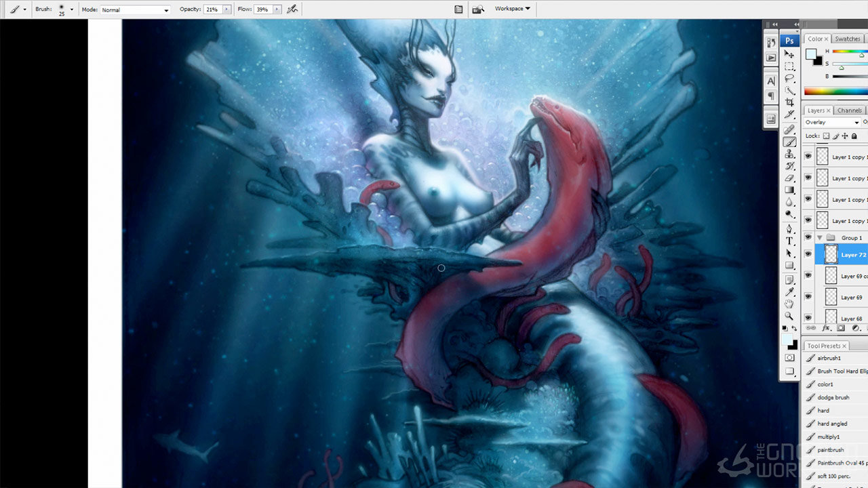The width and height of the screenshot is (868, 488).
Task: Select the Pen tool
Action: click(789, 229)
